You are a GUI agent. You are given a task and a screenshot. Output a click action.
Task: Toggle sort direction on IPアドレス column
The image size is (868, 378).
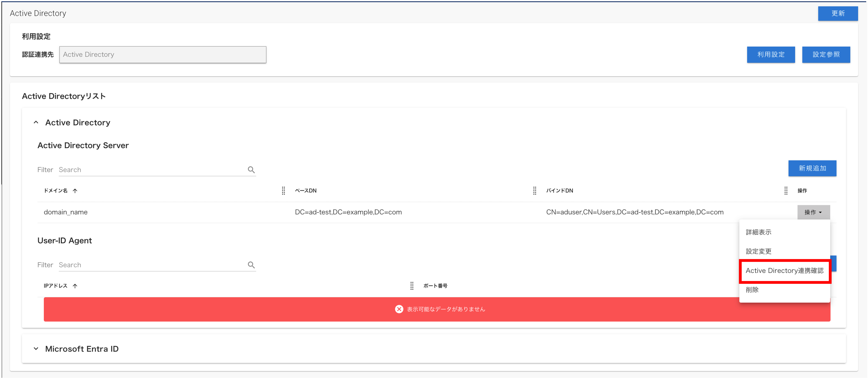click(75, 286)
